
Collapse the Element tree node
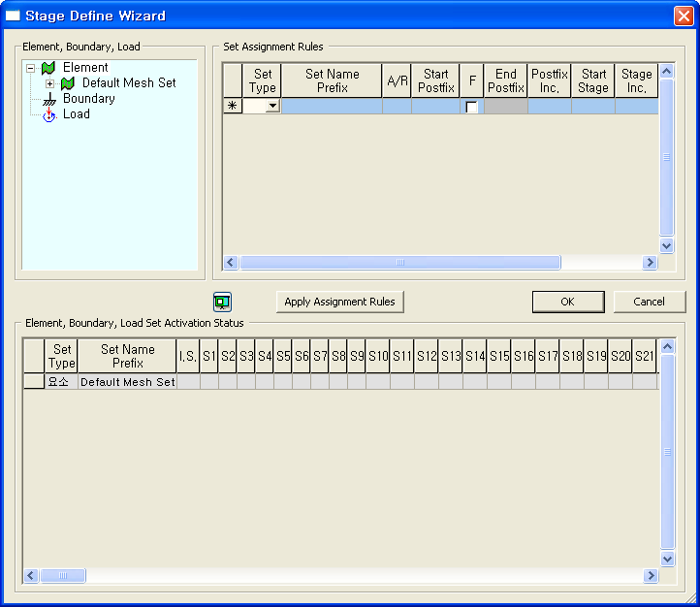click(x=31, y=68)
